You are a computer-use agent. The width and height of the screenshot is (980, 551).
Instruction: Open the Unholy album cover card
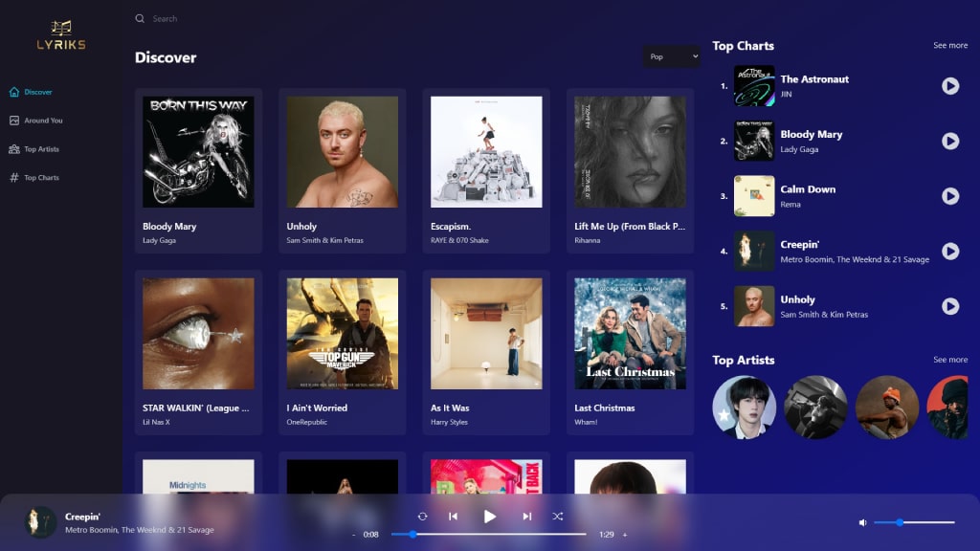tap(342, 152)
